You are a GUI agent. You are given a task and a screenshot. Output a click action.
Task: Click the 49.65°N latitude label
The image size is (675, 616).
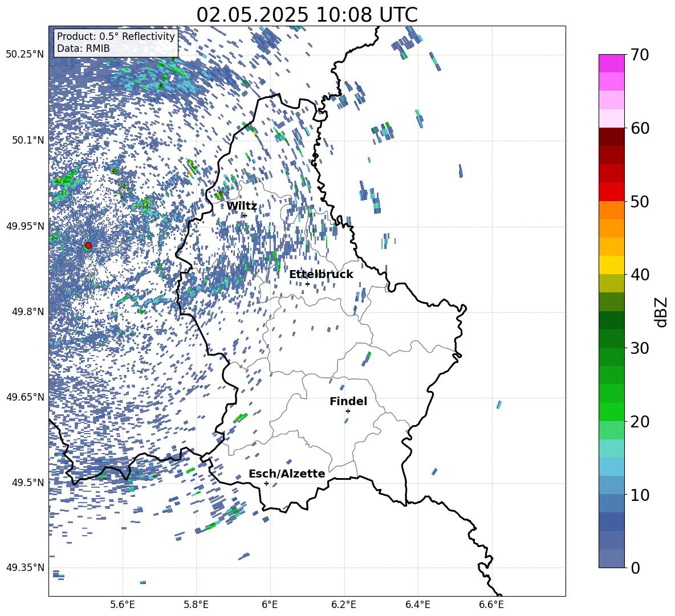(x=25, y=397)
